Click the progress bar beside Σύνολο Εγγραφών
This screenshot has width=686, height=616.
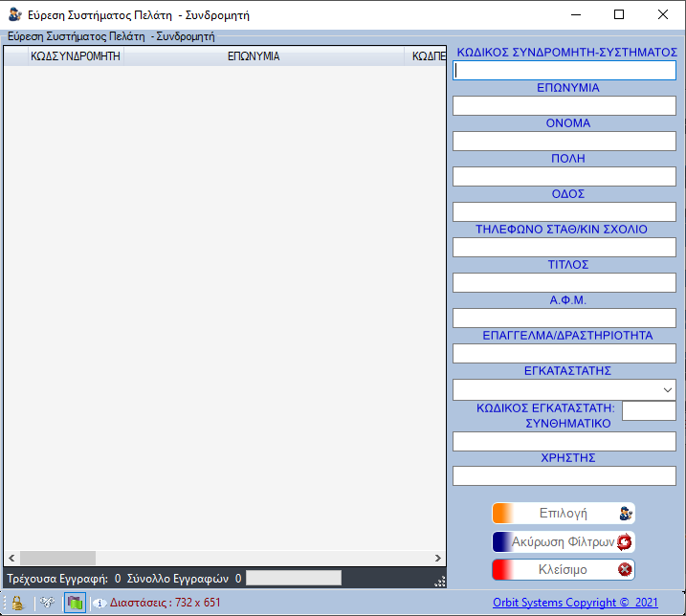click(294, 578)
